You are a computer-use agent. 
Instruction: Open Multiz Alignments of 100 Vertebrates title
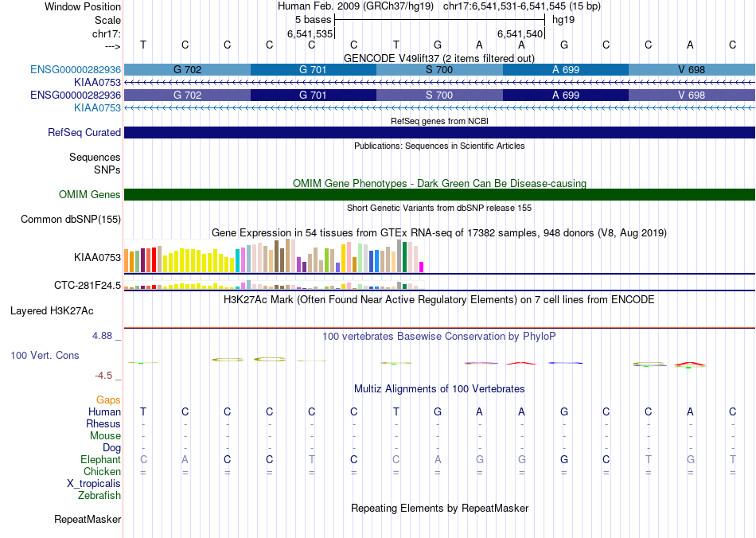pyautogui.click(x=439, y=389)
